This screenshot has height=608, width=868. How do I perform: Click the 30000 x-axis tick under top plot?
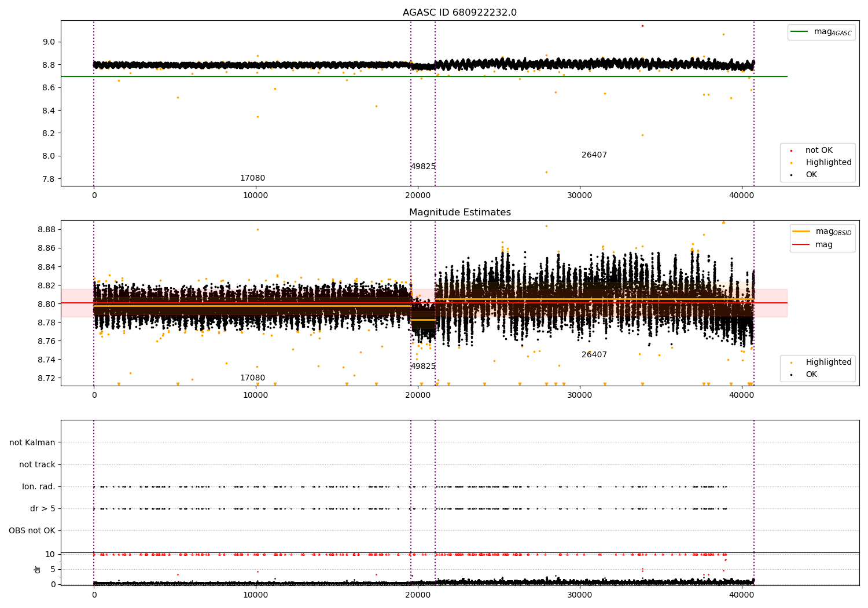pos(580,196)
